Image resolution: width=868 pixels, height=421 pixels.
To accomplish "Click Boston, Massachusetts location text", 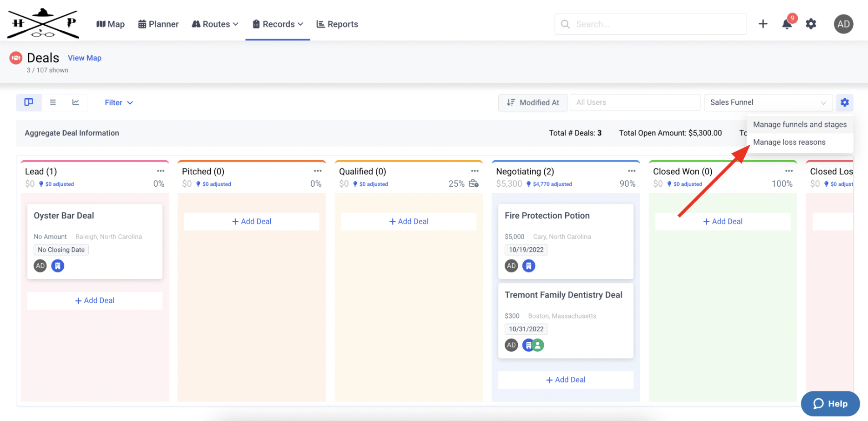I will click(562, 316).
